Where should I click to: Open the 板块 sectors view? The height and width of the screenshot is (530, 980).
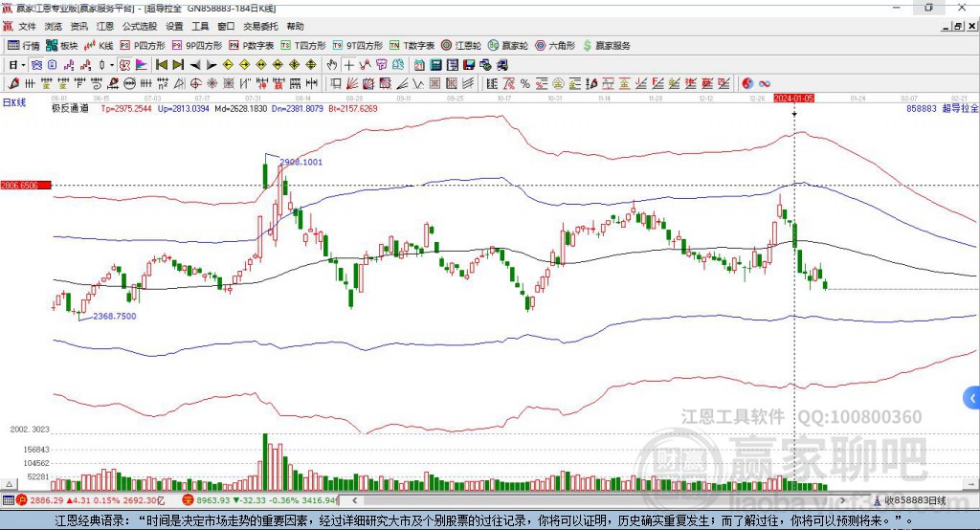62,46
